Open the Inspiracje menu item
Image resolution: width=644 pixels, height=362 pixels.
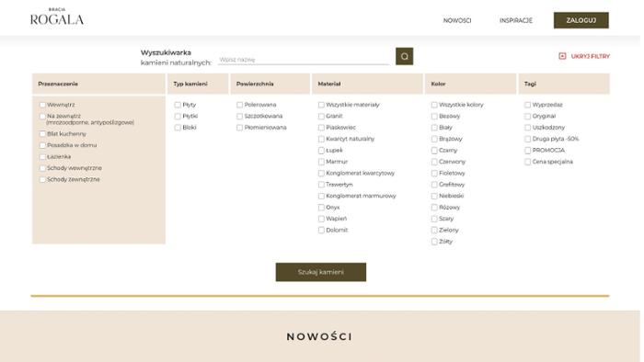tap(516, 20)
